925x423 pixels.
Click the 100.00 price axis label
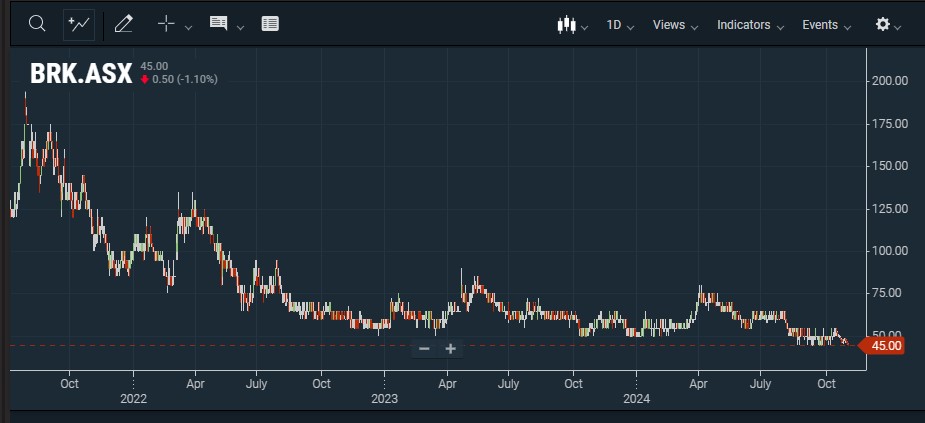tap(890, 251)
